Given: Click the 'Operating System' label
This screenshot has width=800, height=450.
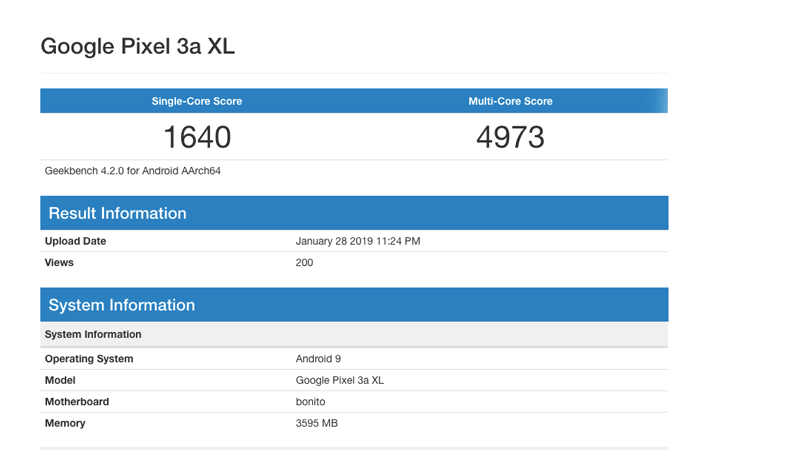Looking at the screenshot, I should (89, 359).
